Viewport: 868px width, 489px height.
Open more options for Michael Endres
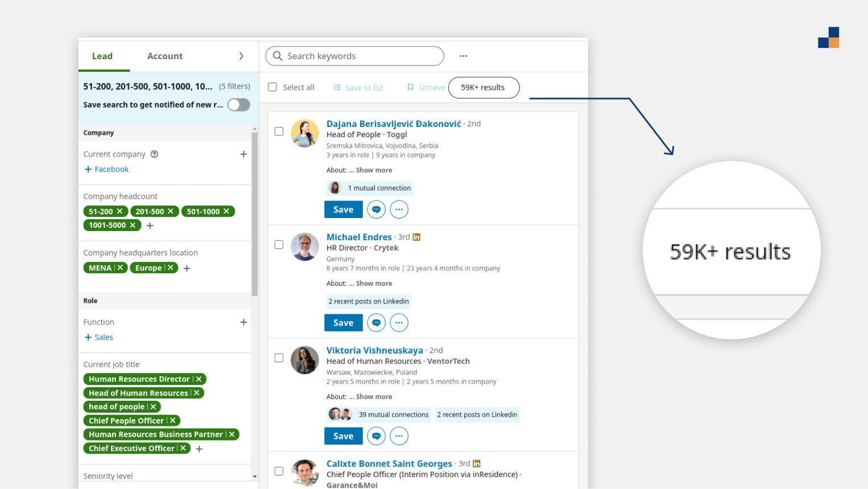pyautogui.click(x=399, y=323)
